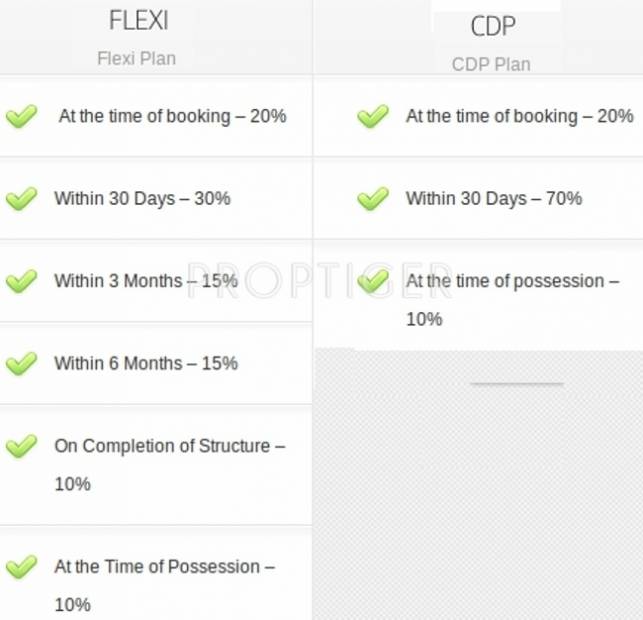The width and height of the screenshot is (643, 620).
Task: Click the CDP At the time of possession text
Action: pos(511,282)
